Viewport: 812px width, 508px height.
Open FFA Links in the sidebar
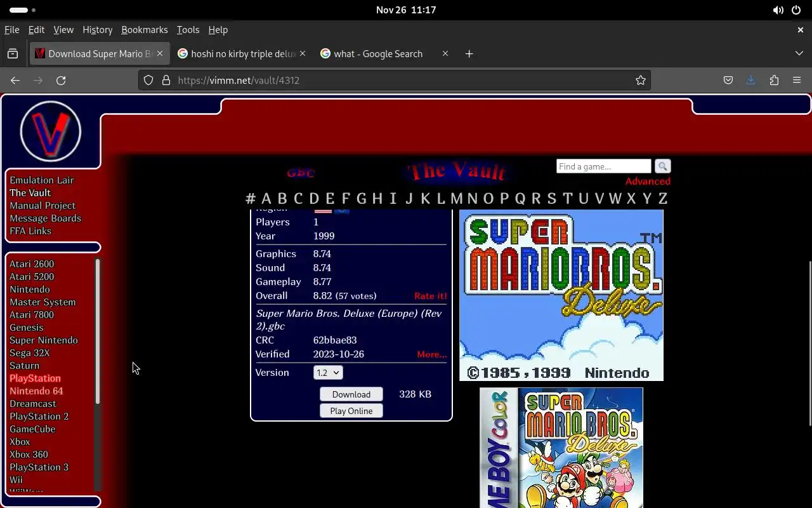click(x=30, y=231)
